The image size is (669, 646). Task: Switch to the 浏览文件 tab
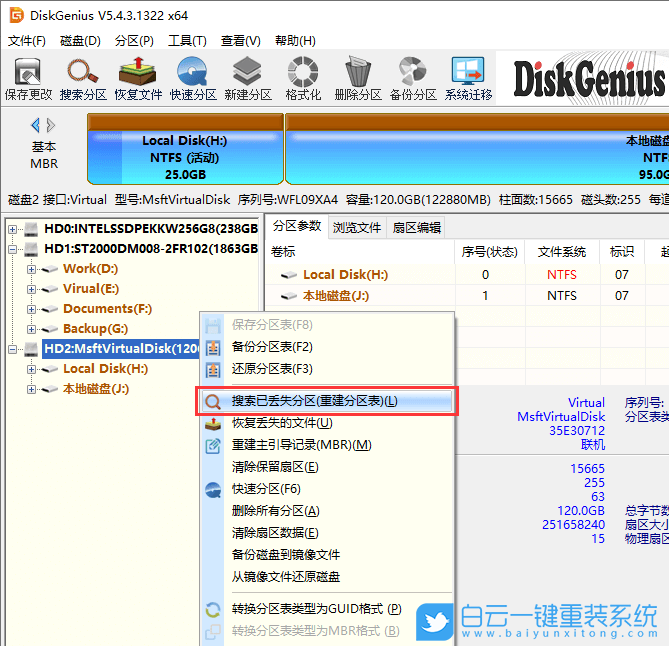(357, 227)
